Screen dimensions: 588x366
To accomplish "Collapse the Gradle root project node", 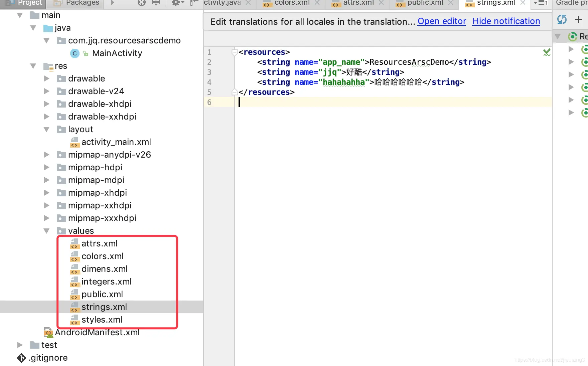I will pyautogui.click(x=558, y=36).
